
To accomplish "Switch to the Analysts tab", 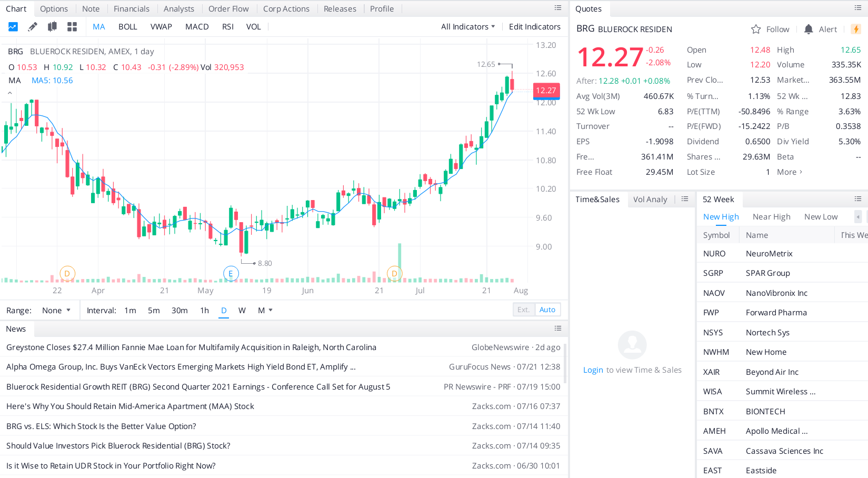I will (179, 9).
